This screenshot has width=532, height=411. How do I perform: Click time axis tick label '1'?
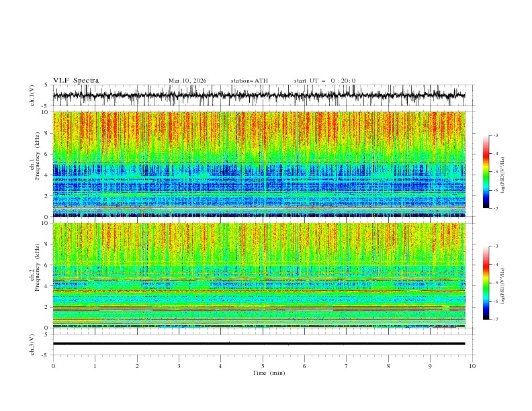tap(95, 366)
